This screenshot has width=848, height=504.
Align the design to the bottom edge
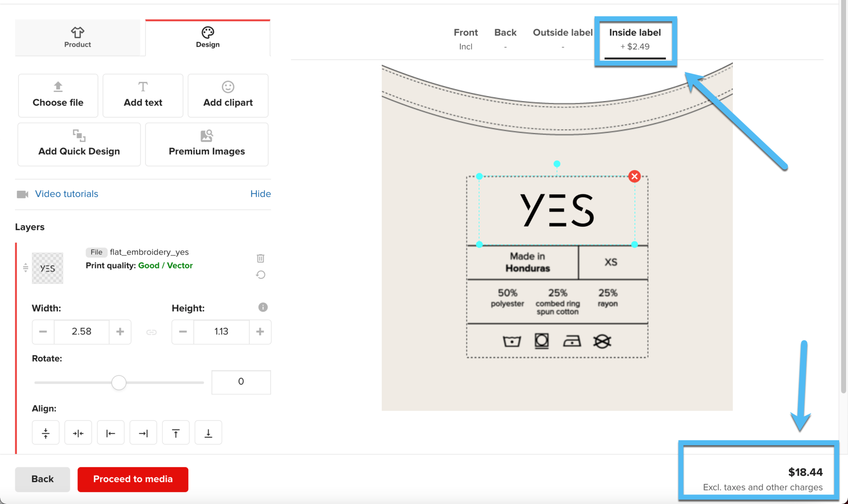pyautogui.click(x=208, y=432)
